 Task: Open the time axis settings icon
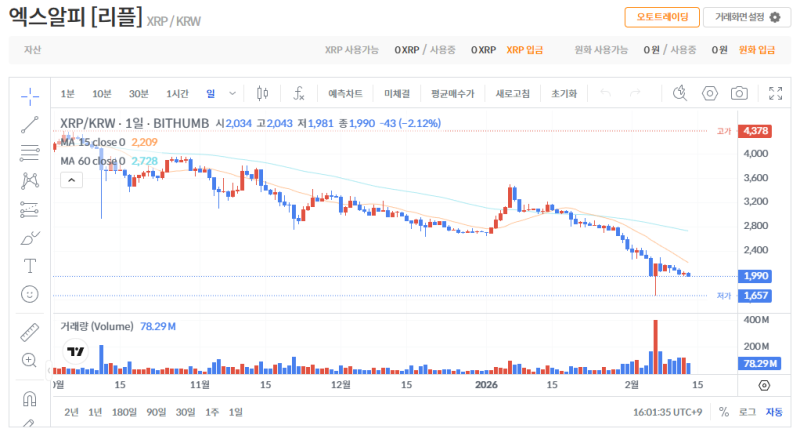[764, 385]
